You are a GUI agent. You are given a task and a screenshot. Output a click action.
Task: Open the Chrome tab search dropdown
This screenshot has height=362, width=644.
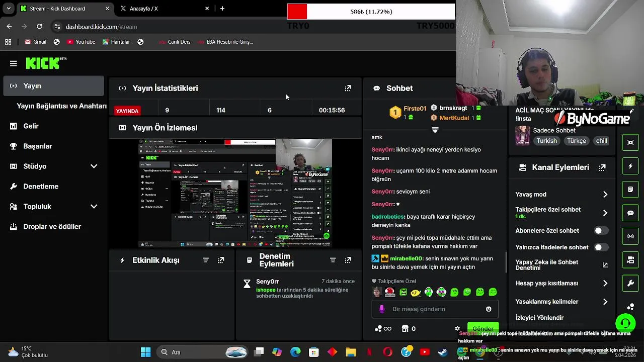coord(9,9)
